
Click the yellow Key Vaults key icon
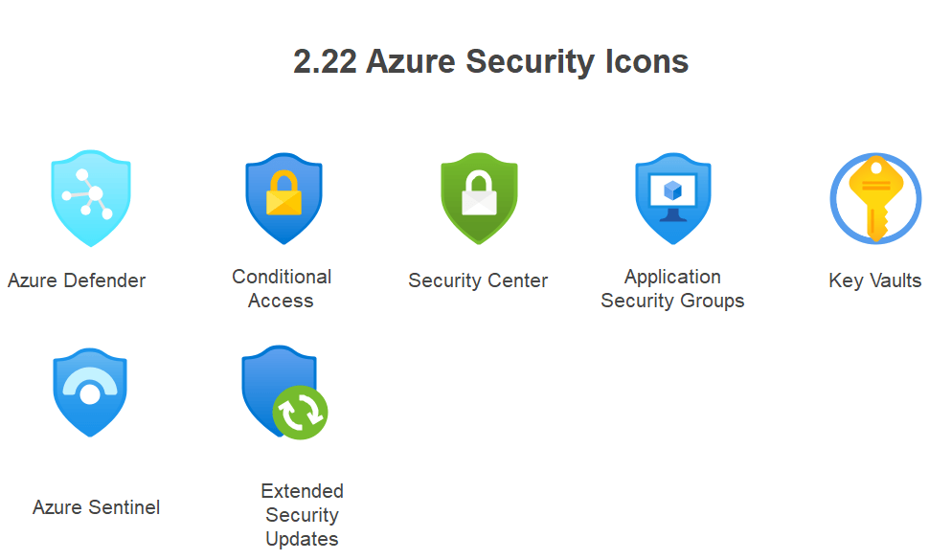pyautogui.click(x=875, y=198)
